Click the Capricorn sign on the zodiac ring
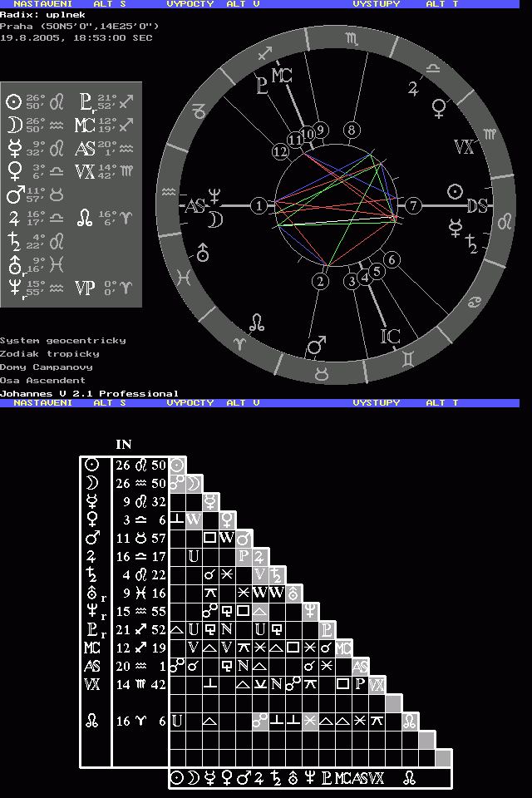 tap(199, 110)
